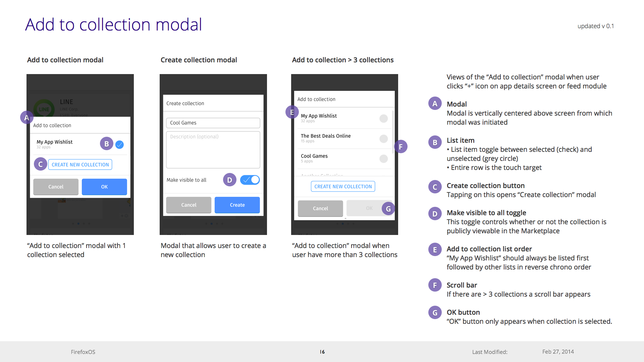Click OK on greyed out button when no selection
The image size is (644, 362).
pyautogui.click(x=368, y=208)
